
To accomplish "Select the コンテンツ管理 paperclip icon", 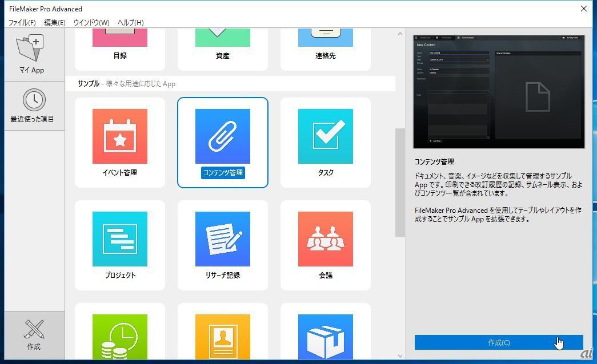I will point(223,136).
